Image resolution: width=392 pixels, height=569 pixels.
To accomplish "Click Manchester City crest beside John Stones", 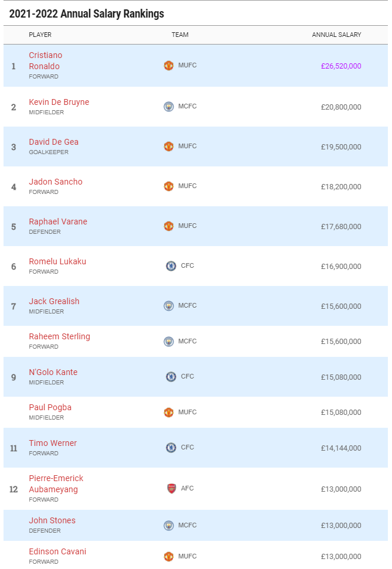I will [168, 525].
